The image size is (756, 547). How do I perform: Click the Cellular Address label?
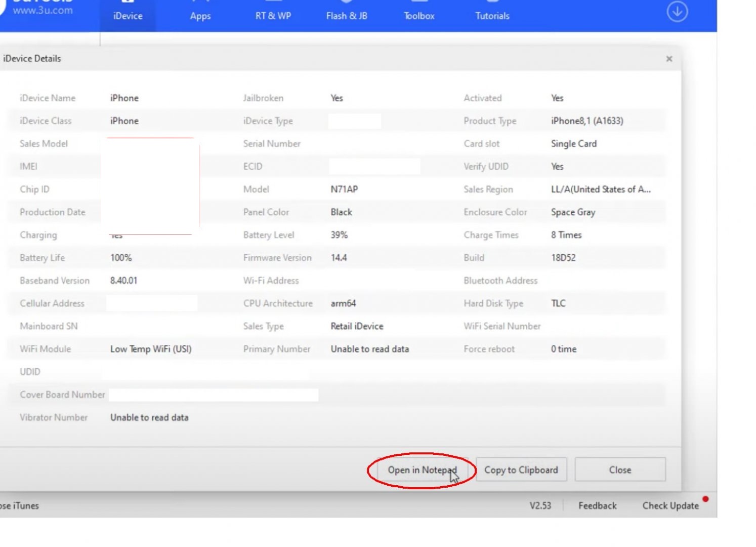(52, 303)
